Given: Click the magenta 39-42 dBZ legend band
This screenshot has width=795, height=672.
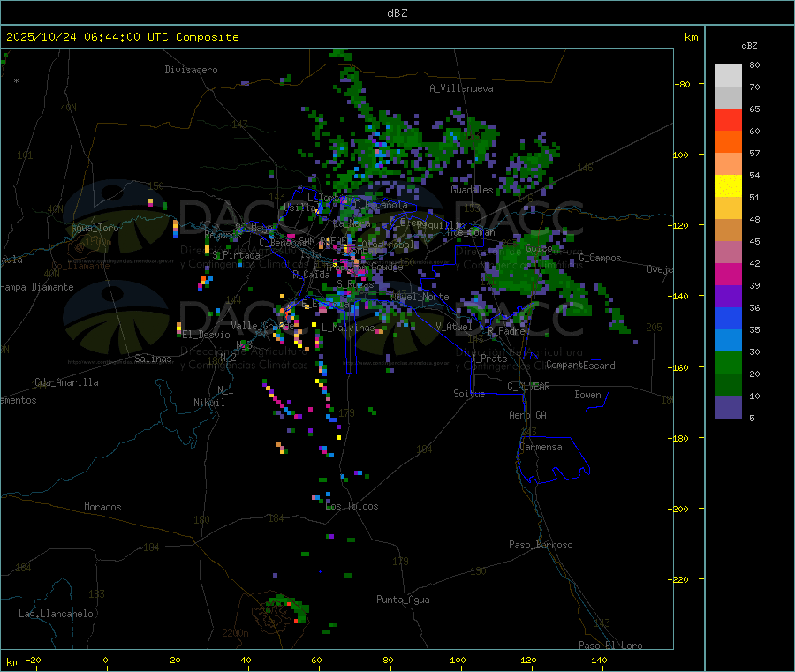Looking at the screenshot, I should pos(728,274).
